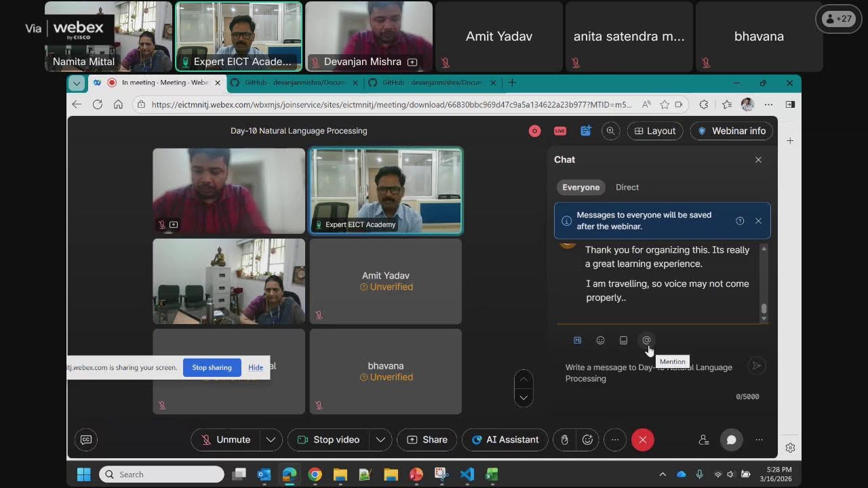
Task: Open a new browser tab
Action: (512, 83)
